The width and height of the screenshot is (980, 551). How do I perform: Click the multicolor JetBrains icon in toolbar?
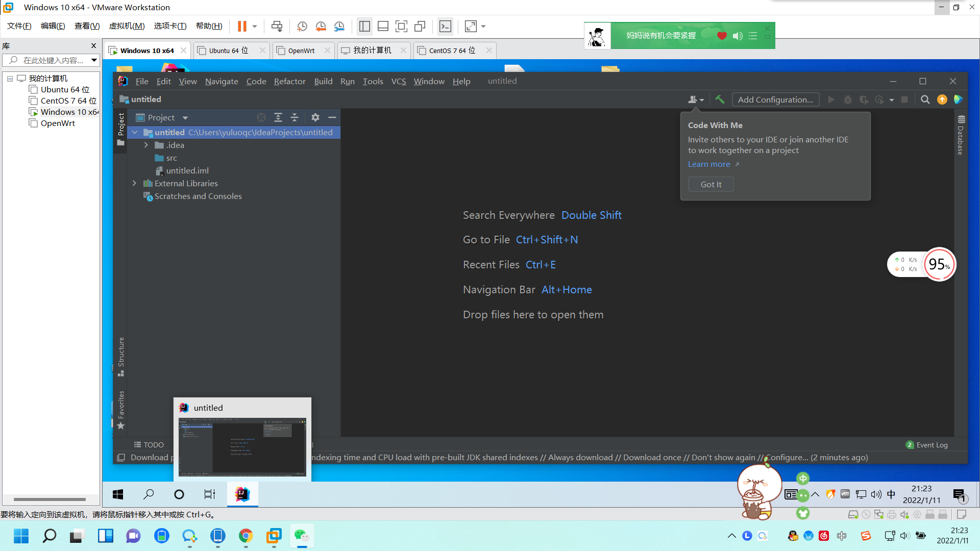[x=959, y=99]
